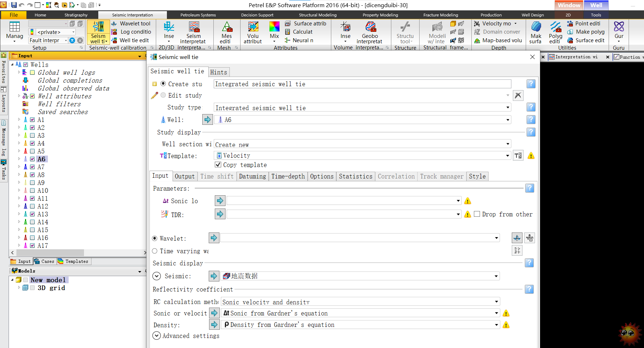Click the Velocity model button
The height and width of the screenshot is (348, 644).
496,24
